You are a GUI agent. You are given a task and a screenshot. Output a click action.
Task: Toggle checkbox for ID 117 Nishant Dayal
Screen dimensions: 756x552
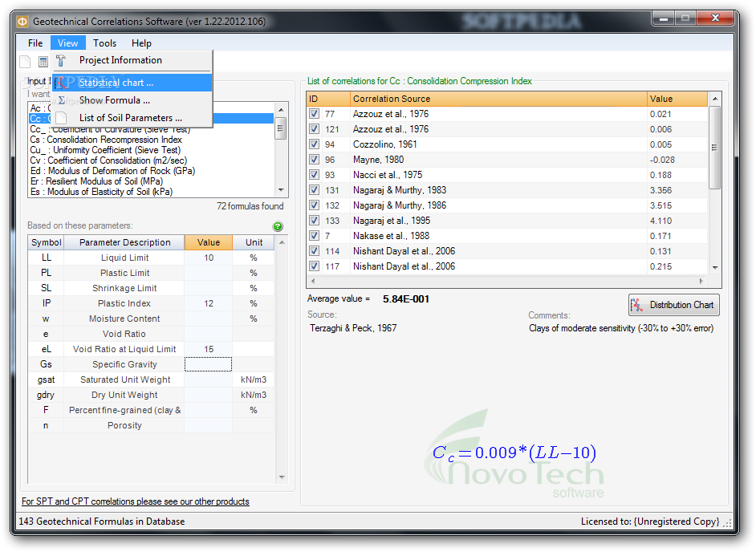(315, 266)
